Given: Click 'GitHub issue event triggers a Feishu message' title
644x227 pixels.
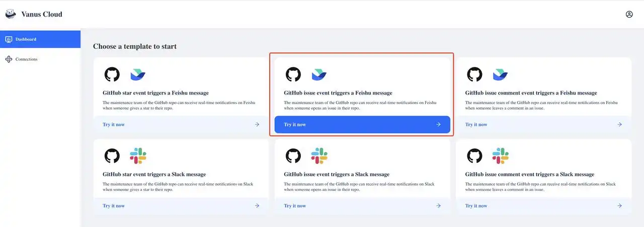Looking at the screenshot, I should coord(338,93).
